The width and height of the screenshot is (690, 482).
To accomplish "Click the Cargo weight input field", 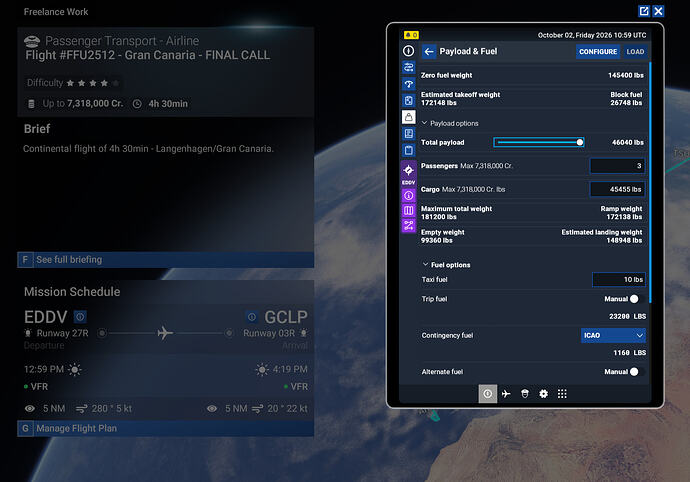I will pos(617,189).
